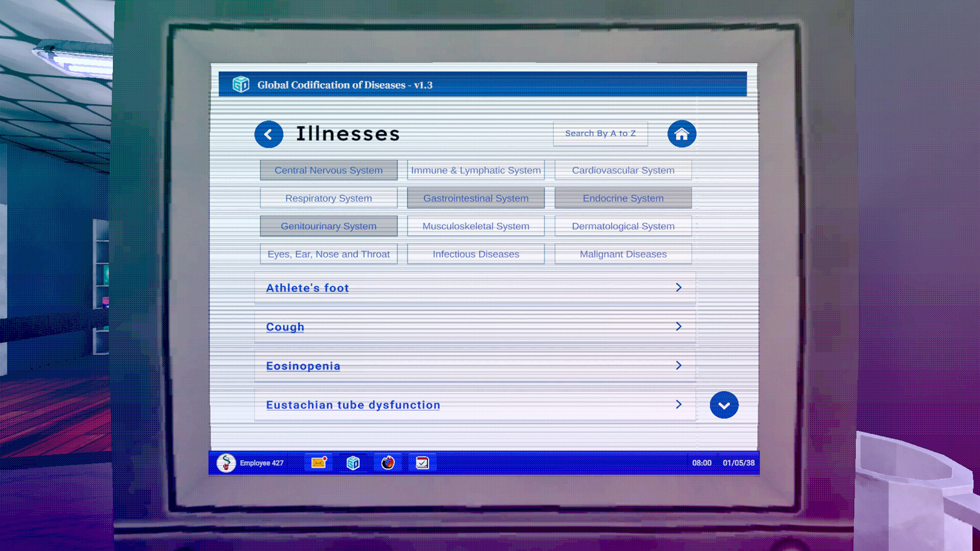
Task: Select the Malignant Diseases category
Action: (x=623, y=254)
